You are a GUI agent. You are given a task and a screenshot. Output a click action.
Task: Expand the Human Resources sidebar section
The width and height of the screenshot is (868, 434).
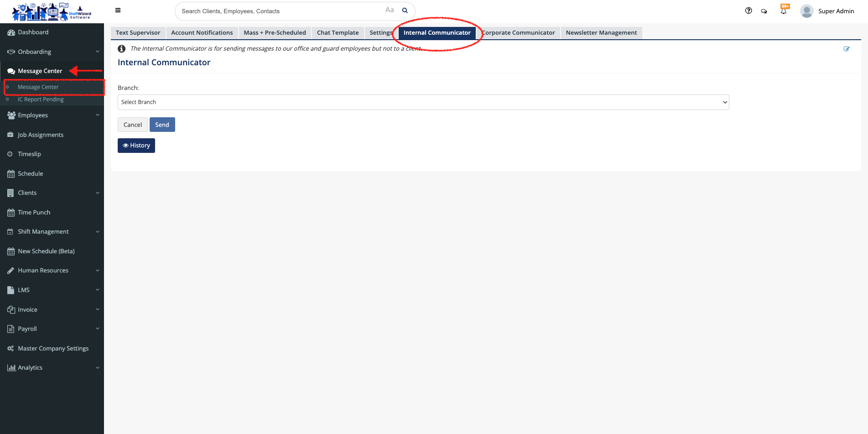coord(52,271)
